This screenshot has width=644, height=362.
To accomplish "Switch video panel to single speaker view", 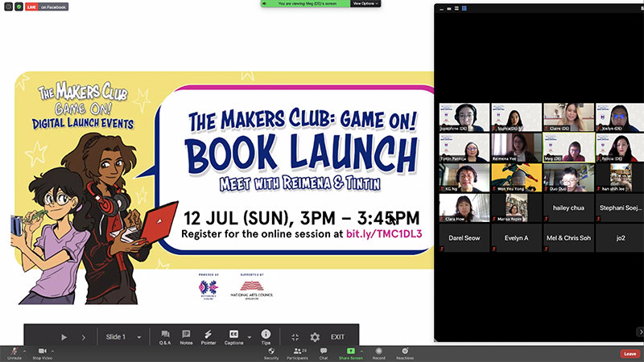I will coord(449,9).
